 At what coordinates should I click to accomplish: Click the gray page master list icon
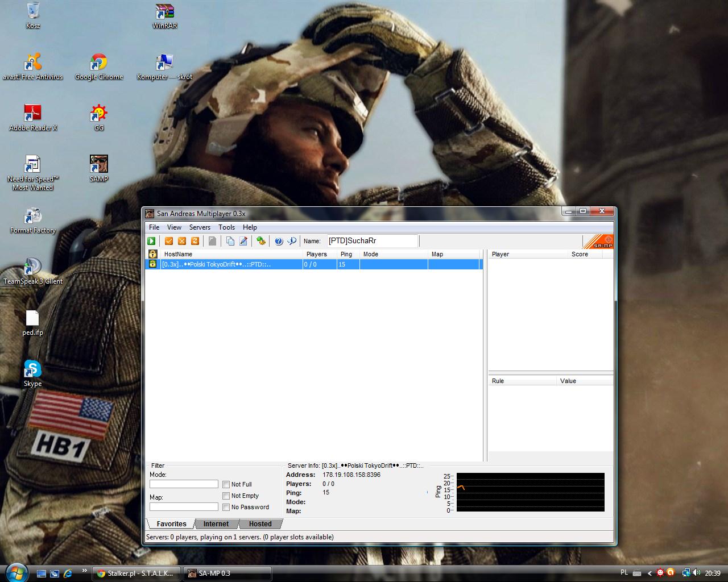click(x=212, y=241)
